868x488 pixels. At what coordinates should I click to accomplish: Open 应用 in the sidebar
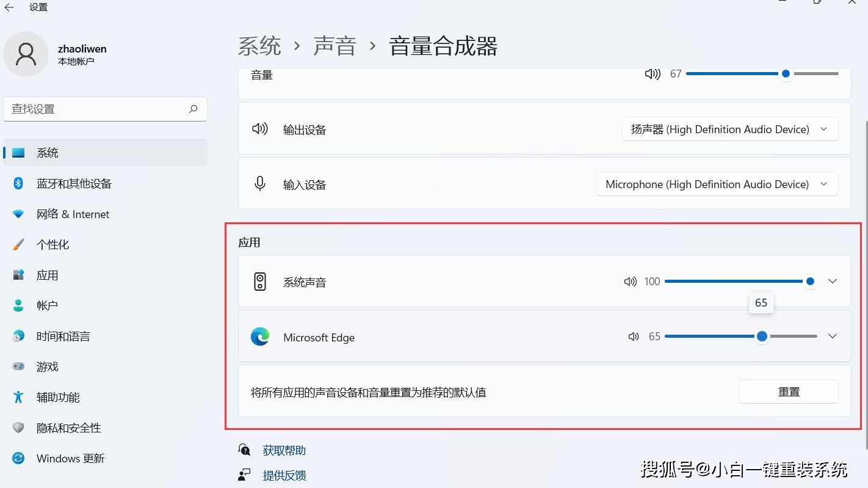point(105,275)
